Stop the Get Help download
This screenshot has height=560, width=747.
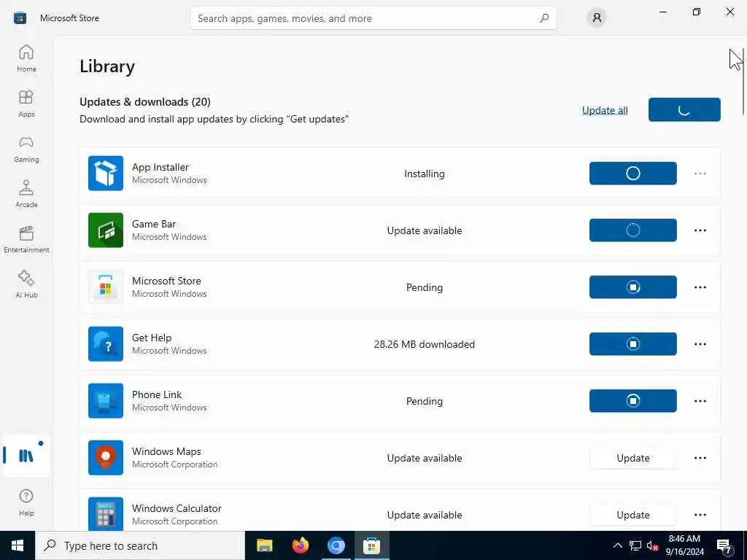coord(632,344)
